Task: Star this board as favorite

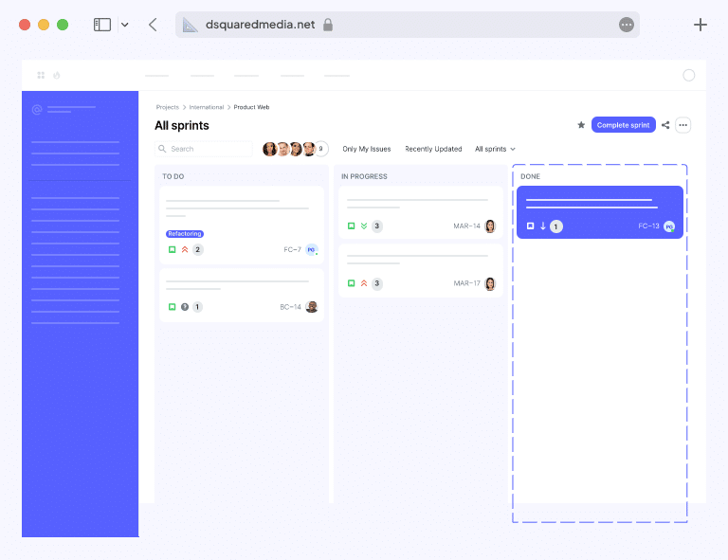Action: coord(581,125)
